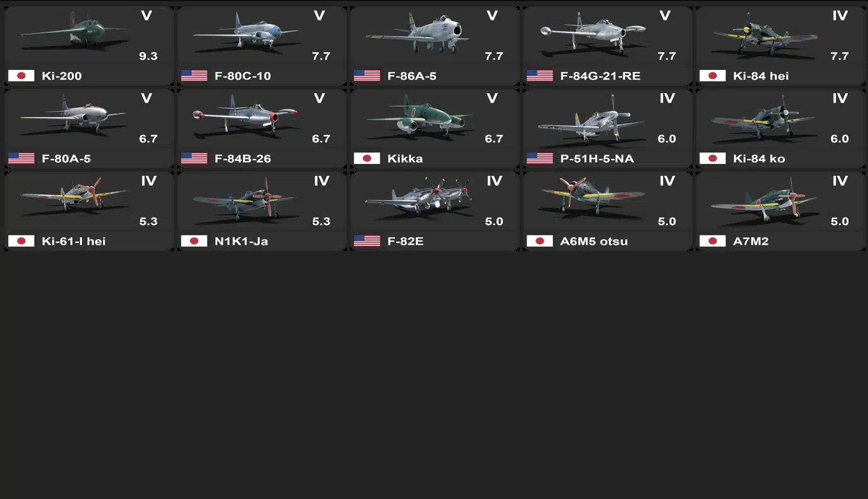This screenshot has height=499, width=868.
Task: Click the F-80C-10 jet image
Action: tap(246, 34)
